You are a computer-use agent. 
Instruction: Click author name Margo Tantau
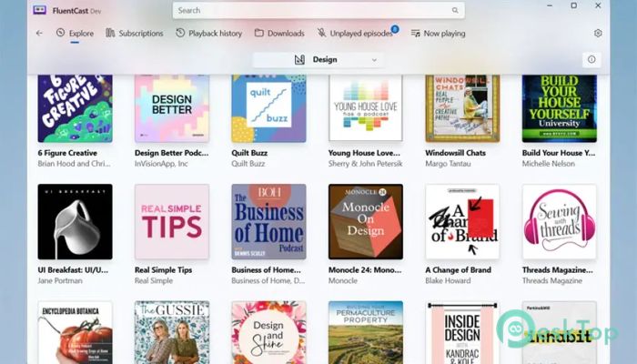[448, 164]
